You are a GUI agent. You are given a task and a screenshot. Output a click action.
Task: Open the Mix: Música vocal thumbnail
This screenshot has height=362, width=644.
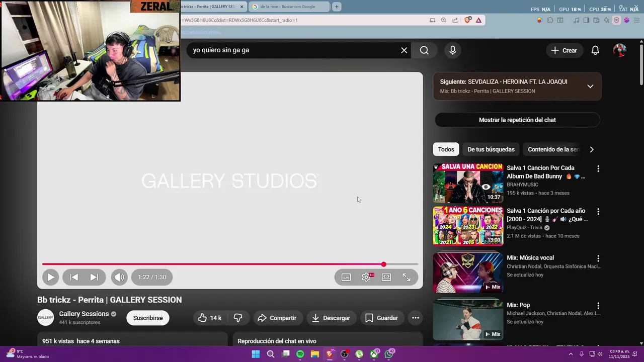click(468, 273)
